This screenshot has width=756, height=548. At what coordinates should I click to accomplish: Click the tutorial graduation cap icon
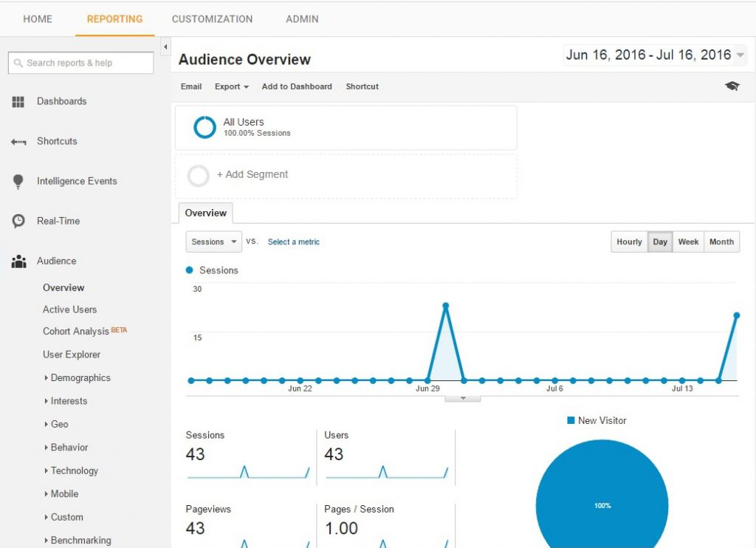click(731, 86)
